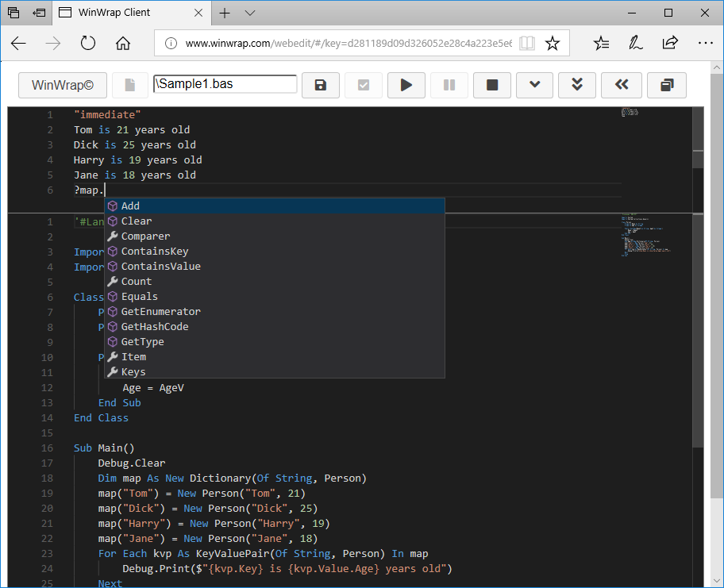The width and height of the screenshot is (724, 588).
Task: Toggle the reading view book icon
Action: click(526, 43)
